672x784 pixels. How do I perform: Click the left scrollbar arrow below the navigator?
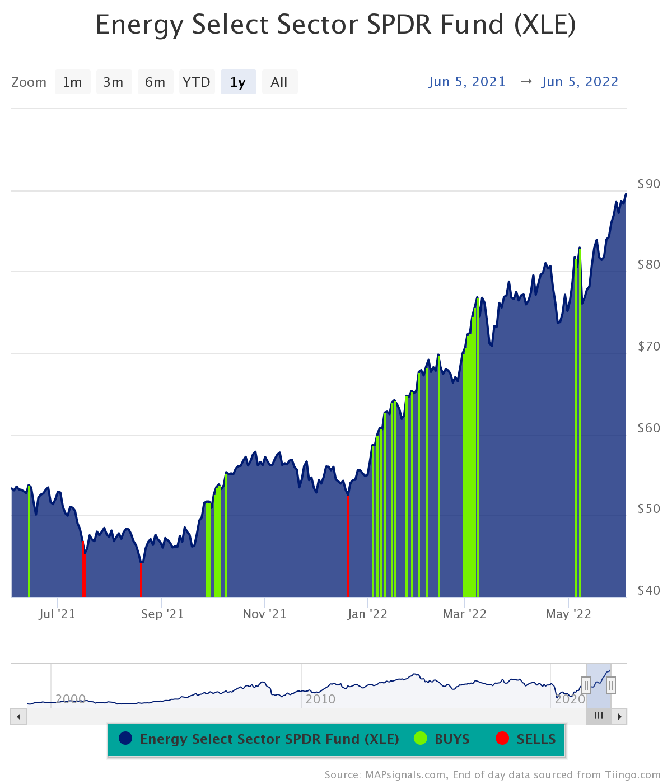[x=17, y=716]
